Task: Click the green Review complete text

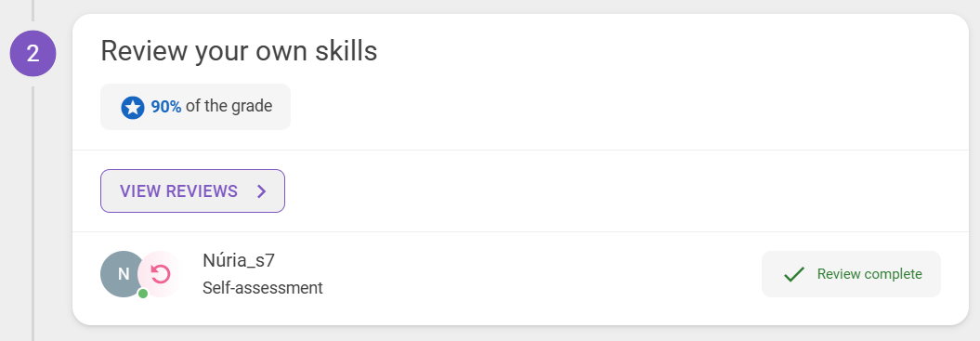Action: click(x=869, y=274)
